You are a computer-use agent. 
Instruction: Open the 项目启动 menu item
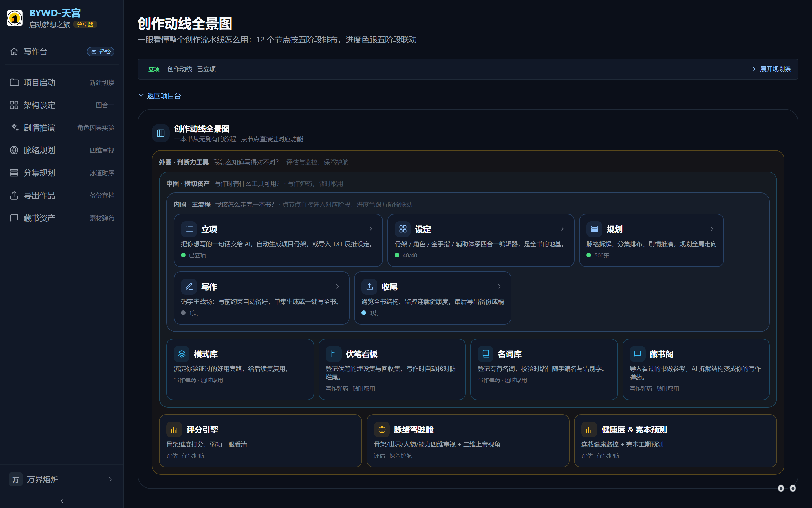point(62,82)
